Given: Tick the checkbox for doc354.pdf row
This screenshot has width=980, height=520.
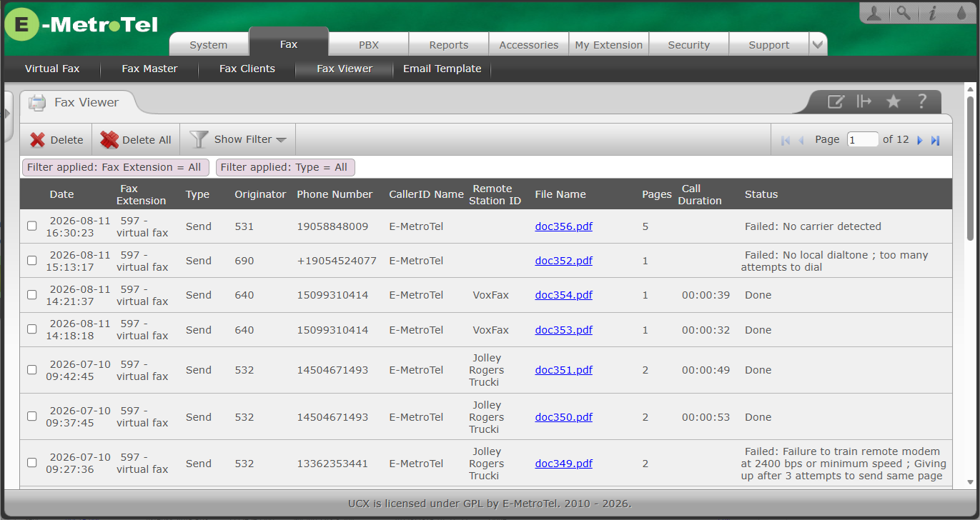Looking at the screenshot, I should click(31, 294).
